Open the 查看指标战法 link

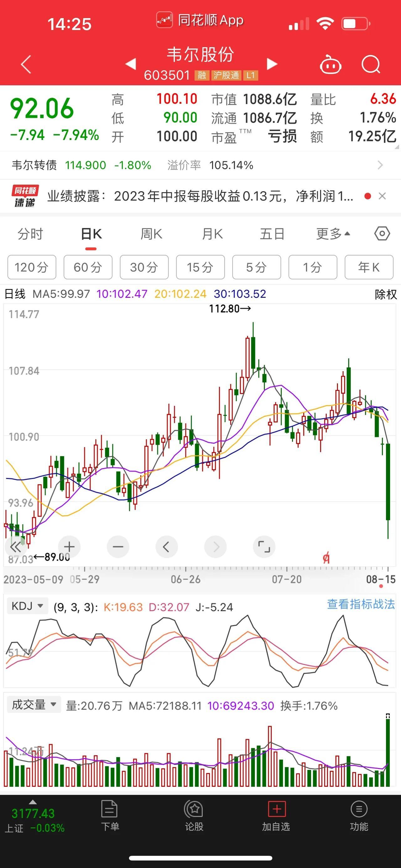(361, 604)
